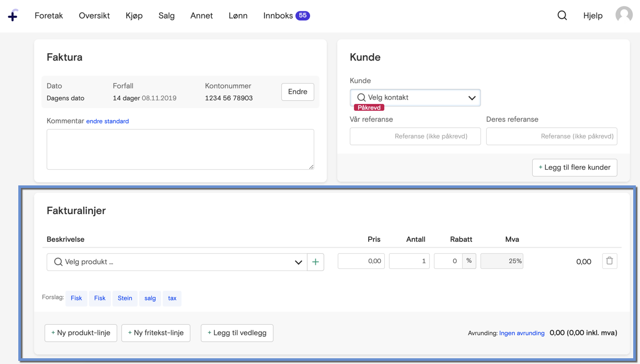Click the Ingen avrunding link
The width and height of the screenshot is (640, 364).
coord(522,333)
